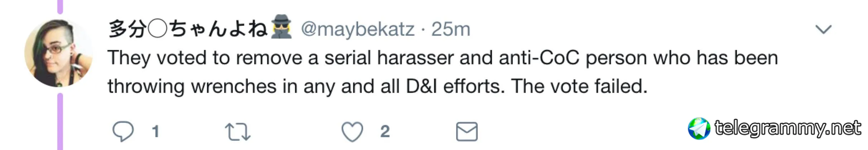Open the tweet options chevron menu
The height and width of the screenshot is (150, 868).
tap(823, 29)
